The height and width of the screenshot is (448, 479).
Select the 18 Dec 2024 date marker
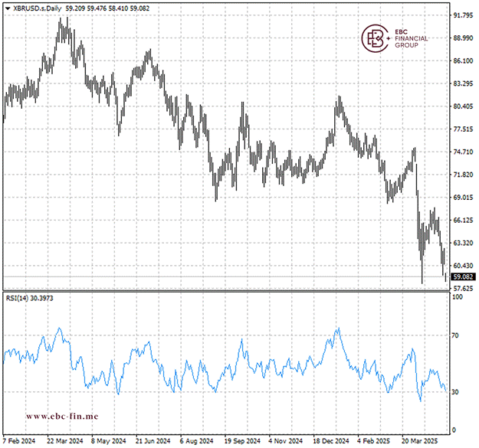[331, 441]
